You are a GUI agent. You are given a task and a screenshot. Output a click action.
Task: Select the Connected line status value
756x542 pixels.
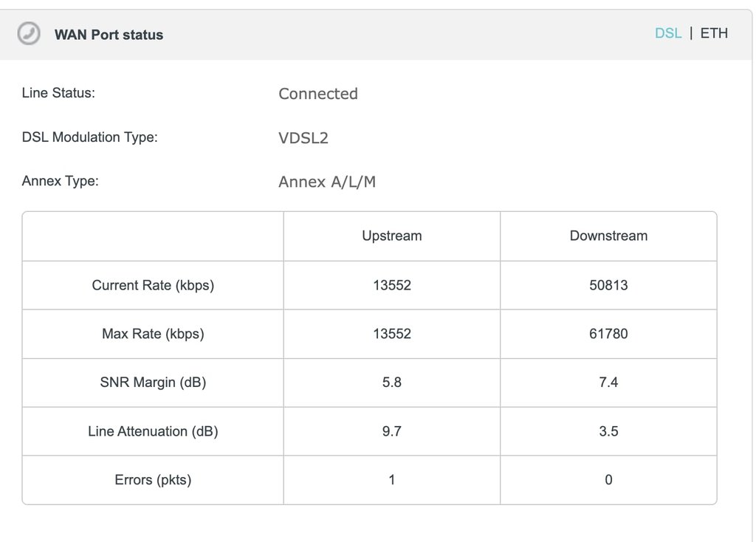pyautogui.click(x=318, y=94)
